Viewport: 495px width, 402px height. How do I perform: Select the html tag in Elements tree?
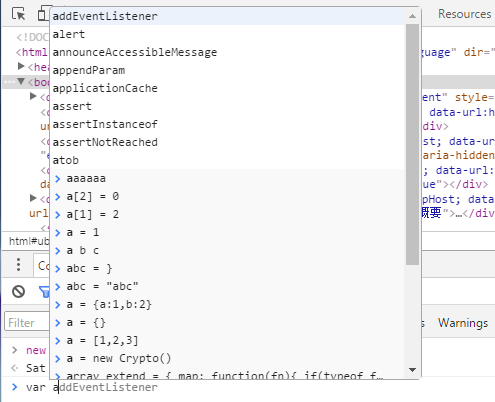32,52
